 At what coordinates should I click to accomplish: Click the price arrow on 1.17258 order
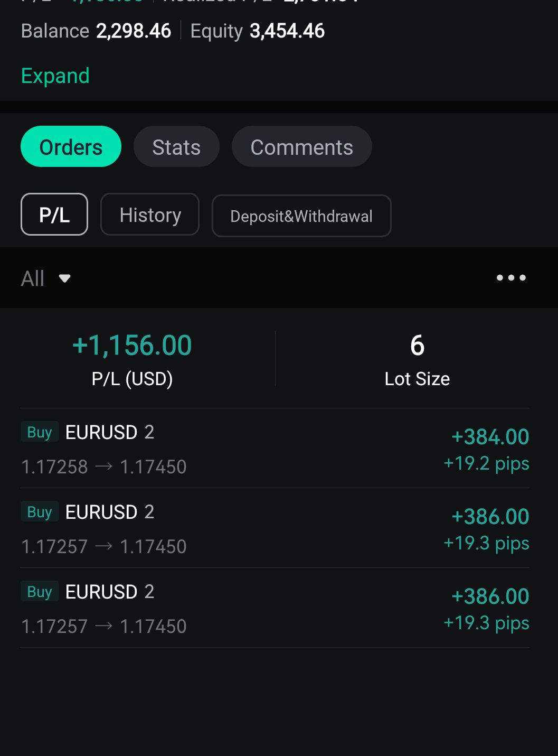coord(103,466)
